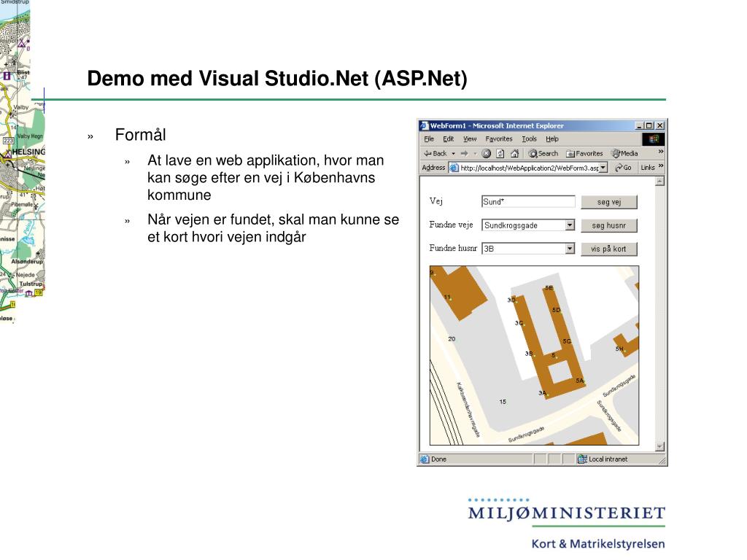Click house number 20 on the map
This screenshot has height=560, width=747.
click(452, 339)
